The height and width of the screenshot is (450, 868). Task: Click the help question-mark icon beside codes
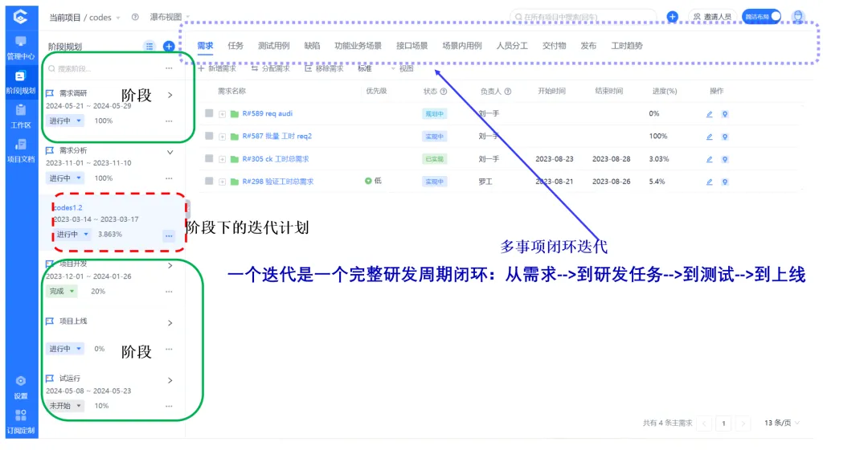point(135,17)
